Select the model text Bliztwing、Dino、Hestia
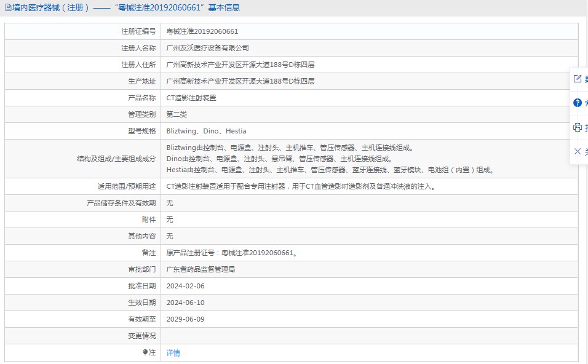 (206, 131)
